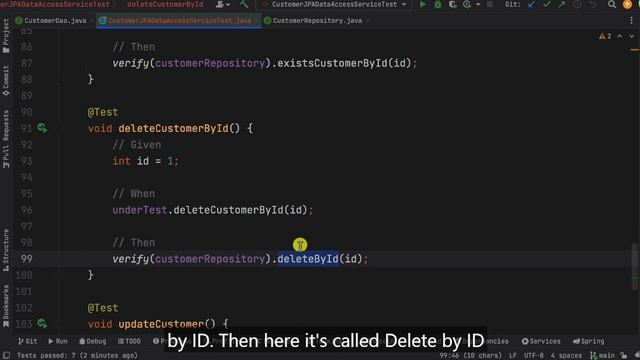Open the Structure tool window
The height and width of the screenshot is (360, 640).
pyautogui.click(x=6, y=250)
